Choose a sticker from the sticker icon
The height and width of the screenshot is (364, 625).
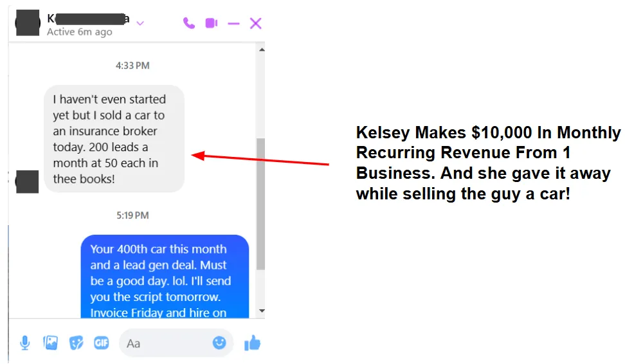(76, 343)
